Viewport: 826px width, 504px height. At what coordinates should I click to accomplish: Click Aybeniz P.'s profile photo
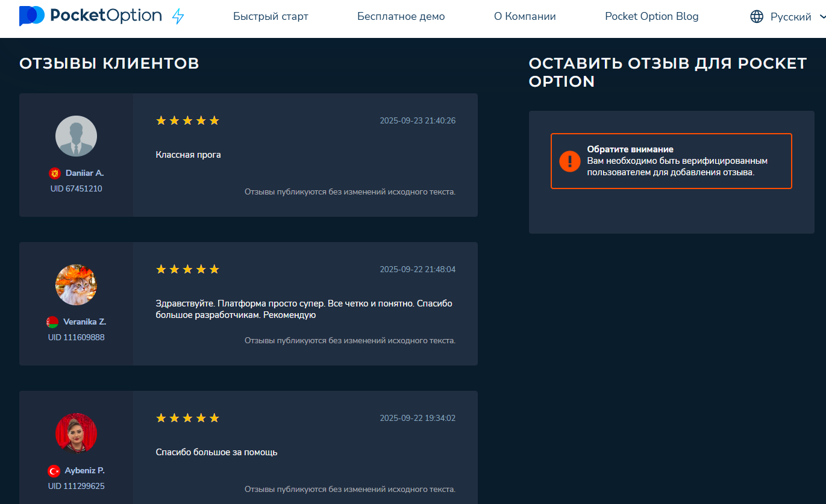(76, 434)
